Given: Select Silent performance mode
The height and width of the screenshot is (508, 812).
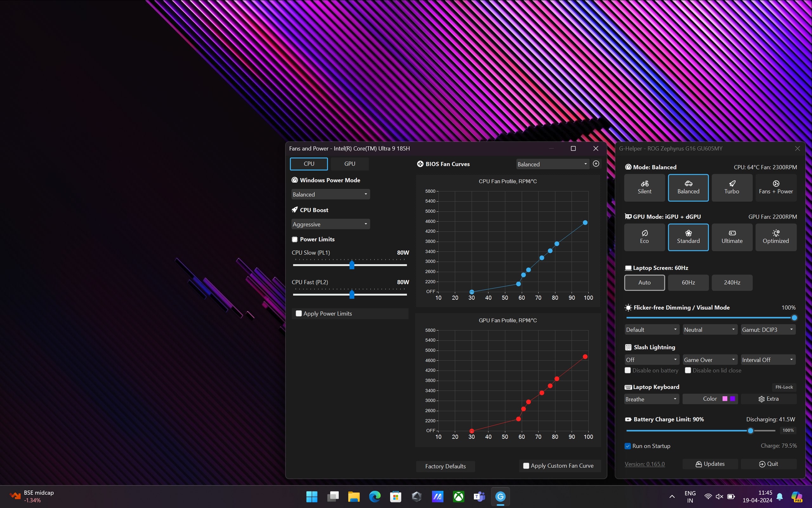Looking at the screenshot, I should [644, 187].
